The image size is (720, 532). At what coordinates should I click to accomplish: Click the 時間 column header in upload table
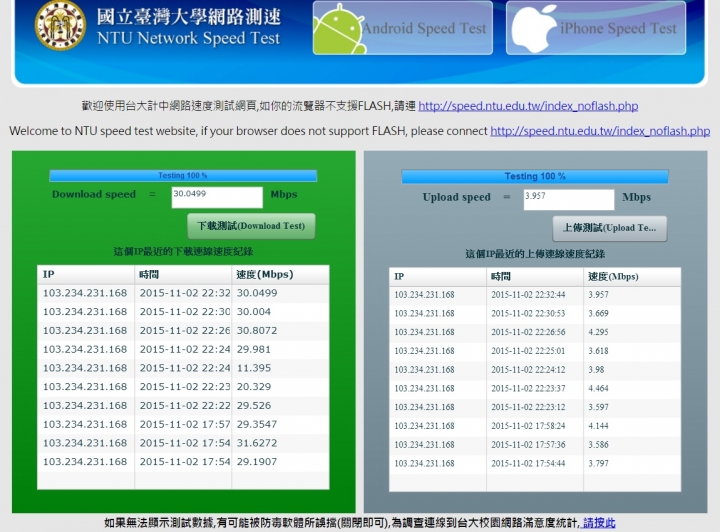[x=535, y=277]
